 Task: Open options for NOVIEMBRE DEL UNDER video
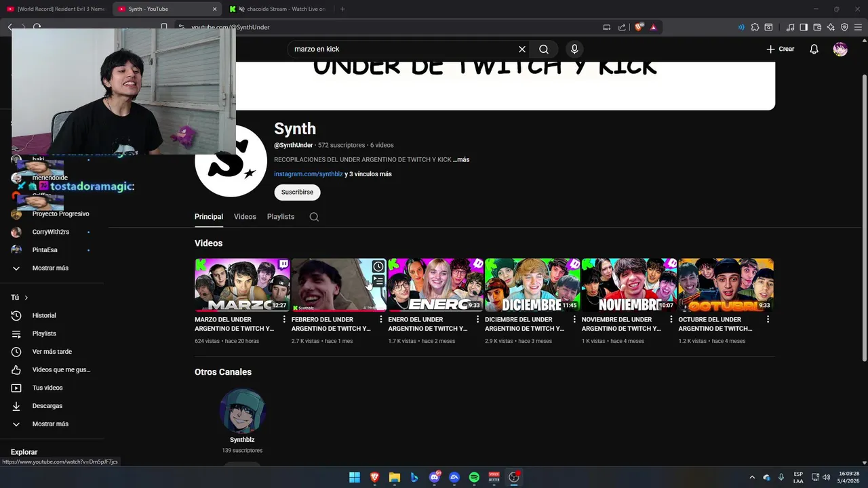(671, 319)
